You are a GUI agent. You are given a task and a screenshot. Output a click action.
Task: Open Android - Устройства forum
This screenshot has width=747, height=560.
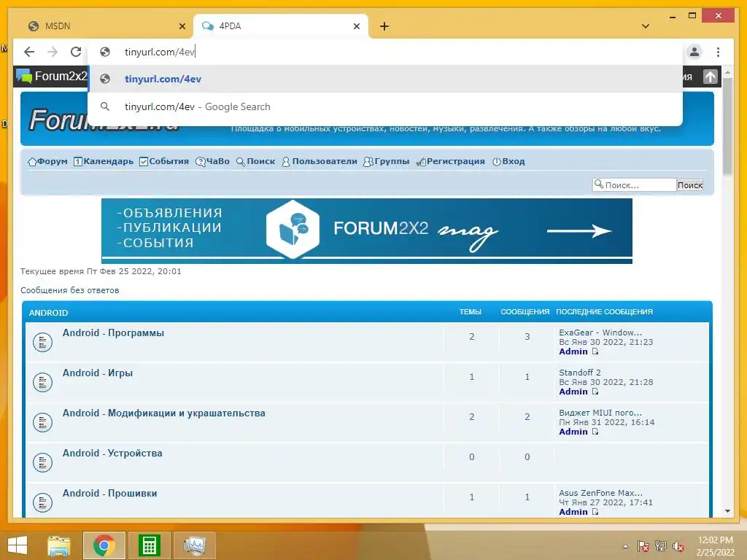point(112,453)
